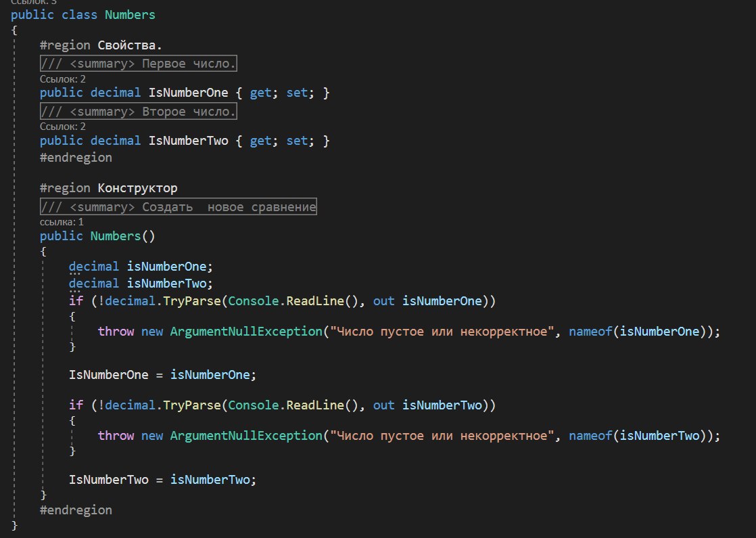Open the references CodeLens above the IsNumberOne property
The width and height of the screenshot is (756, 538).
coord(62,79)
